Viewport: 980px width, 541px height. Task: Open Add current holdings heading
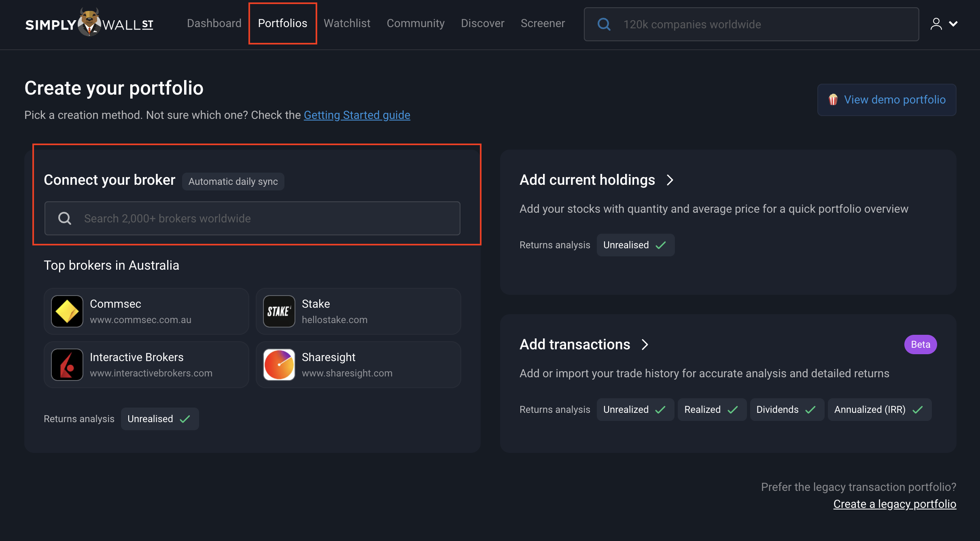587,180
